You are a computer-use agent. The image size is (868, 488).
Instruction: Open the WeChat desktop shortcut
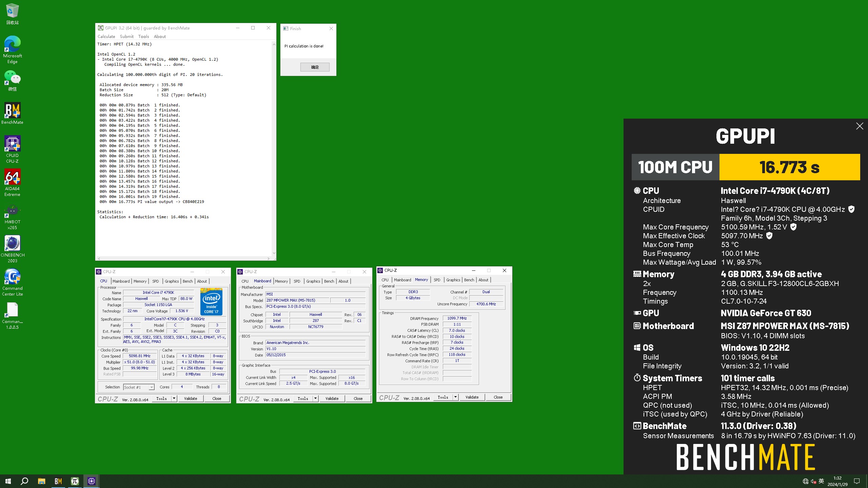point(13,81)
